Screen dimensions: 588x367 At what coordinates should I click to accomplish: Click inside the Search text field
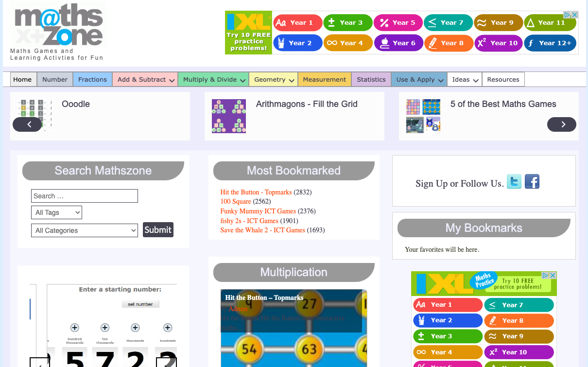[85, 196]
